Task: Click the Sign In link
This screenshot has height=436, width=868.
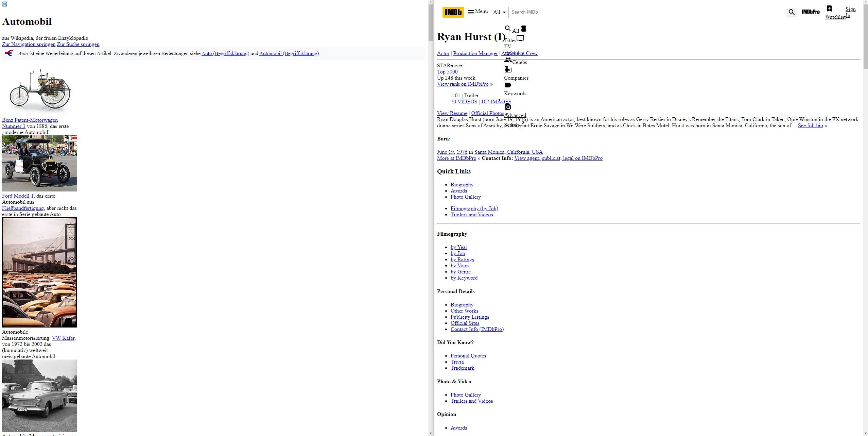Action: point(850,12)
